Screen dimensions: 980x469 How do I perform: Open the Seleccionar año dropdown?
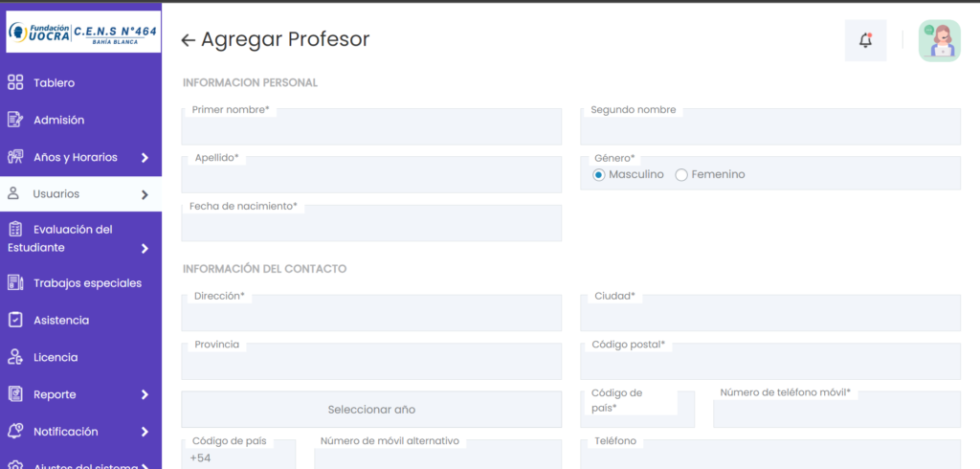(x=371, y=410)
